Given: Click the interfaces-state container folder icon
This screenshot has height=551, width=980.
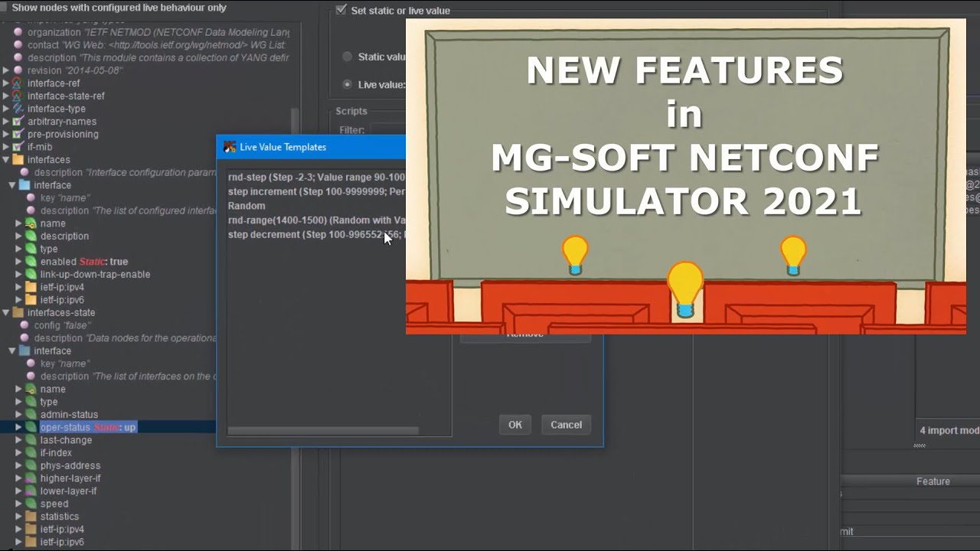Looking at the screenshot, I should click(18, 313).
